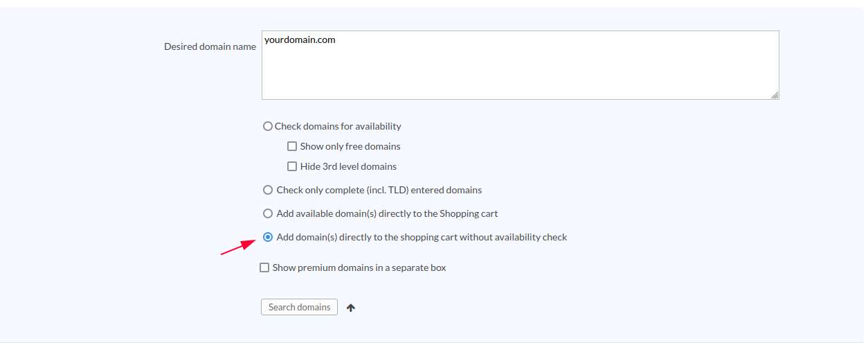Viewport: 868px width, 343px height.
Task: Toggle the Show premium domains in separate box checkbox
Action: (264, 267)
